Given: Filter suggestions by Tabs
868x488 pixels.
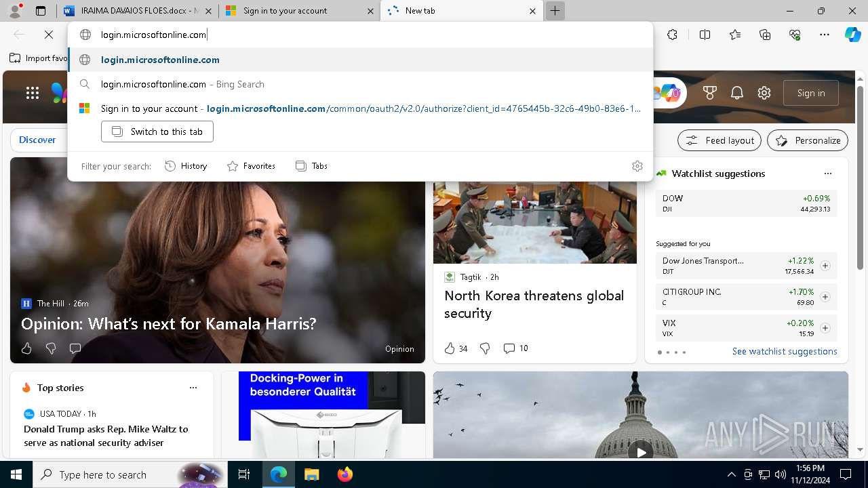Looking at the screenshot, I should click(311, 166).
